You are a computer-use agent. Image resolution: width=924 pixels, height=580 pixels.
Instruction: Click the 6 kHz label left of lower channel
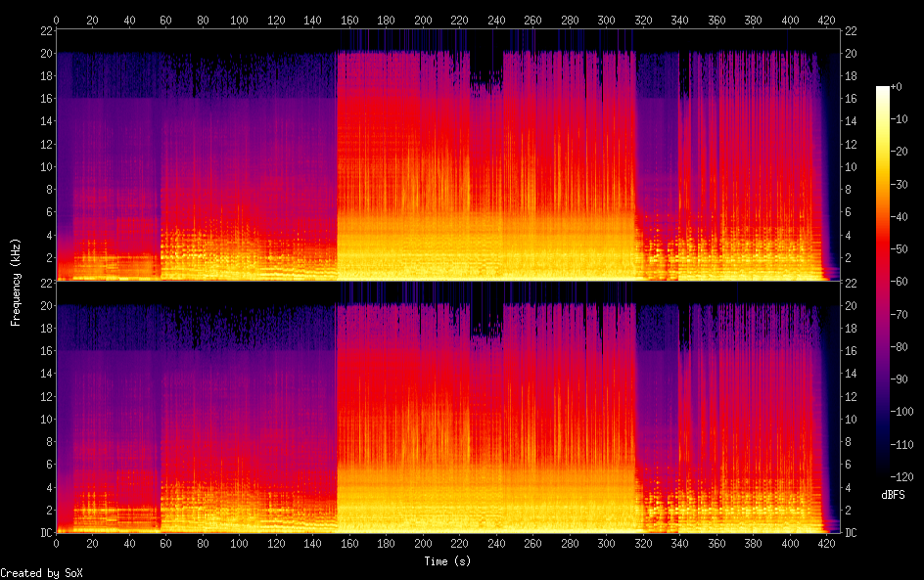[46, 465]
